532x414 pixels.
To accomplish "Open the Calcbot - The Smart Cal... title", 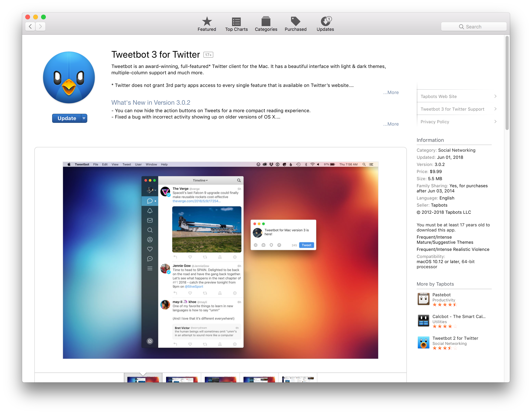I will (459, 316).
